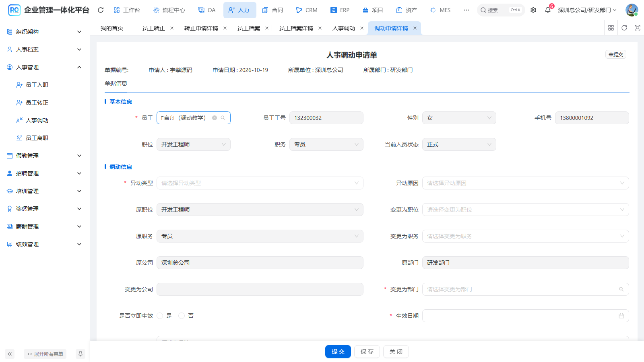Open the 变更为职务 dropdown

(x=526, y=236)
